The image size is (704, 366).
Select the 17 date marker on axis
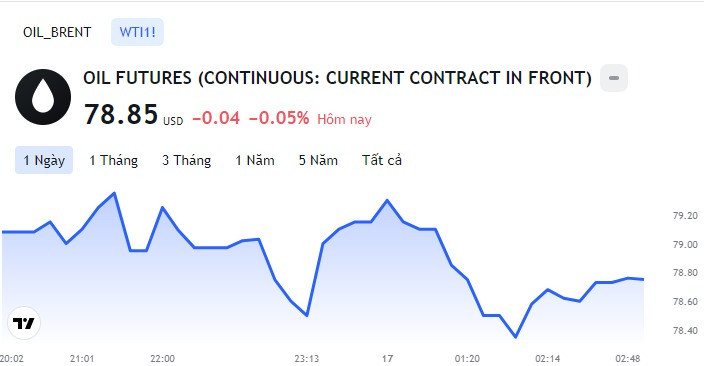(x=387, y=358)
